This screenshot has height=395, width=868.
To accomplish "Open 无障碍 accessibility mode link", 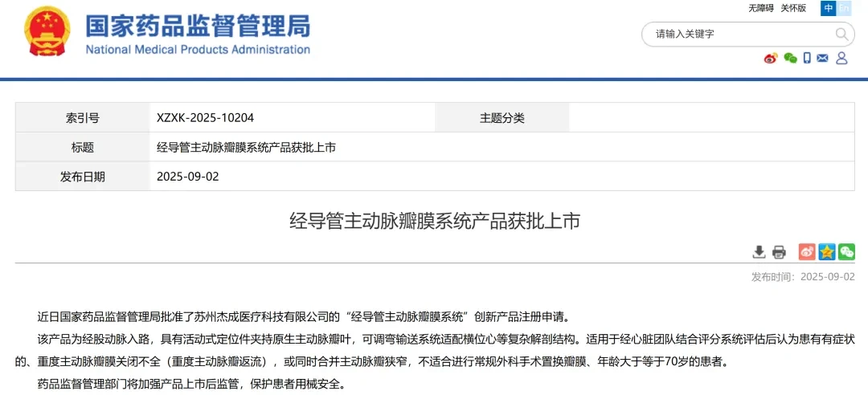I will pyautogui.click(x=761, y=8).
